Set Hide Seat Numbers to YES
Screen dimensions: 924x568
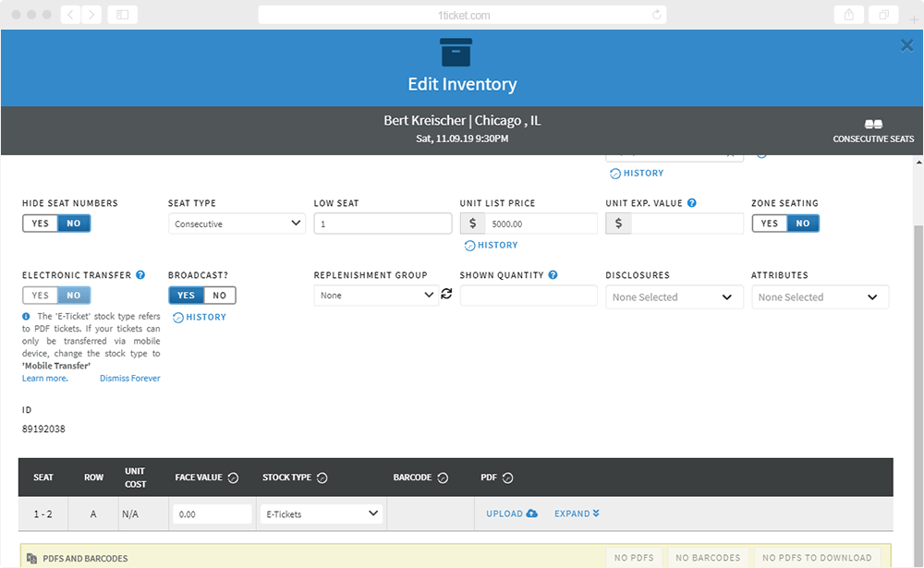(x=40, y=224)
